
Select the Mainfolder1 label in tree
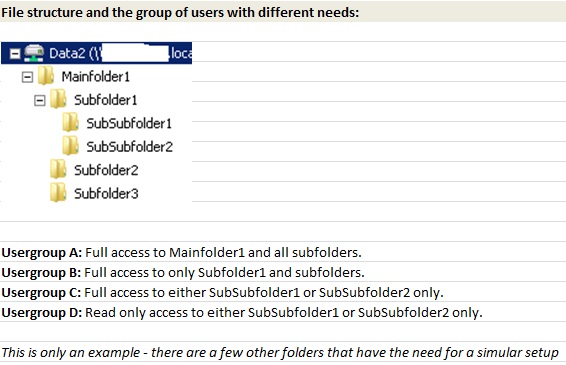(x=96, y=77)
